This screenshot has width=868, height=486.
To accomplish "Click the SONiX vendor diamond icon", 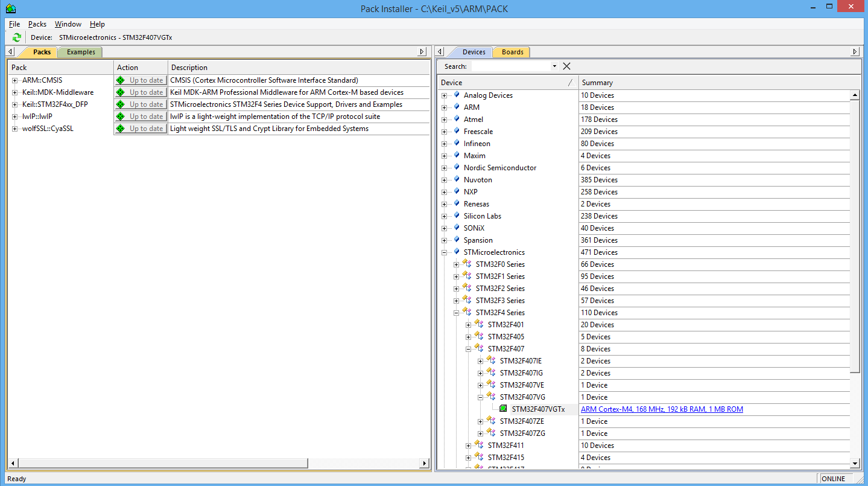I will click(x=457, y=228).
